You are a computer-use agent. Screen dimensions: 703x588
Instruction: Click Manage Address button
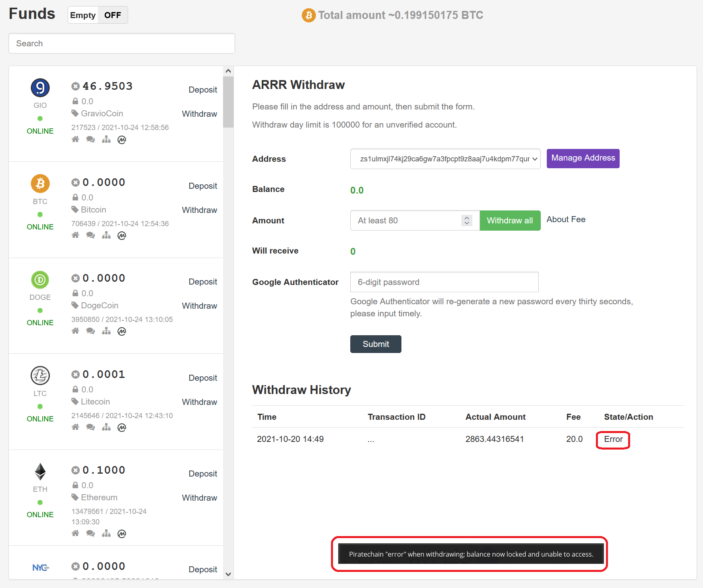583,158
